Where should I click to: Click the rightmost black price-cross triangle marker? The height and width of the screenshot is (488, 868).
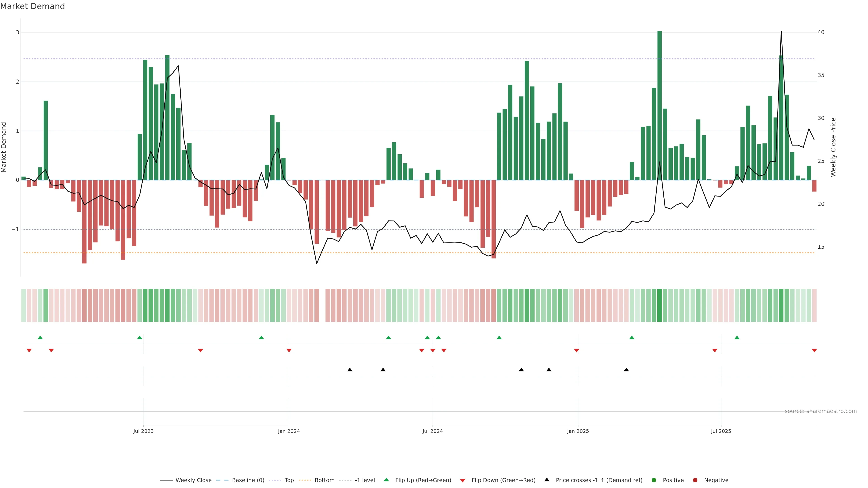point(626,370)
